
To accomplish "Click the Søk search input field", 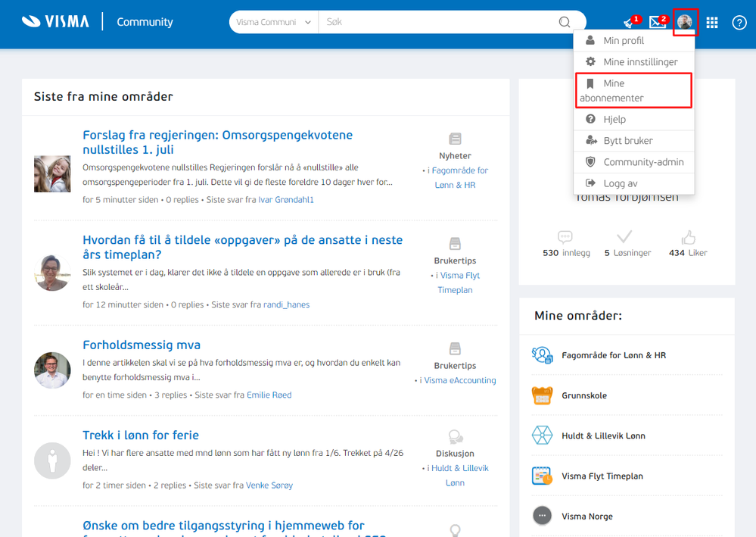I will (439, 22).
